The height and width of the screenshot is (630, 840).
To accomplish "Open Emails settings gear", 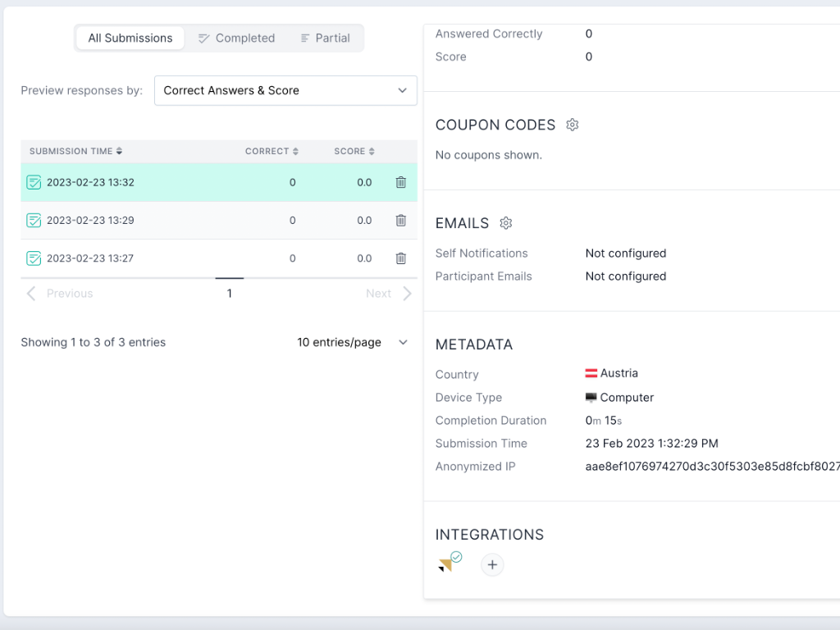I will [x=506, y=223].
